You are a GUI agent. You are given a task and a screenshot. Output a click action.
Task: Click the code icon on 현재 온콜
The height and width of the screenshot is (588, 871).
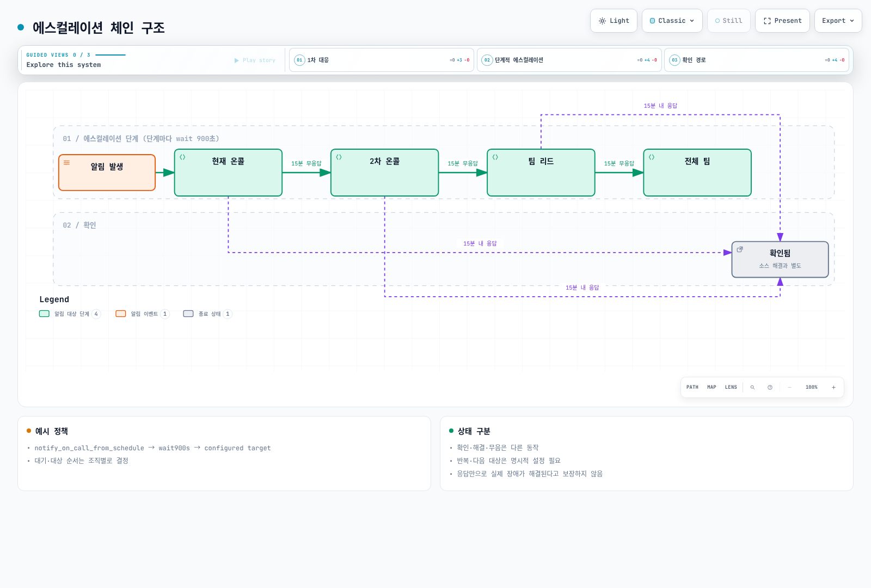(182, 157)
